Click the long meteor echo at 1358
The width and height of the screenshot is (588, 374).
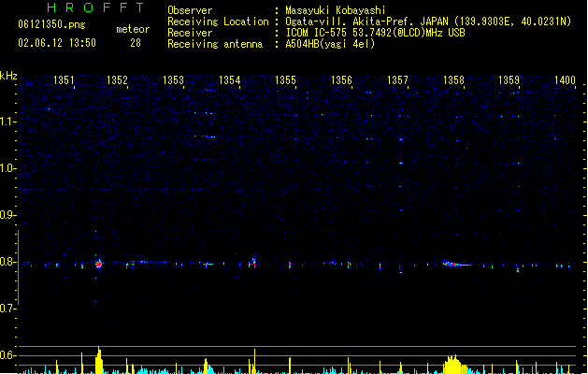point(457,264)
